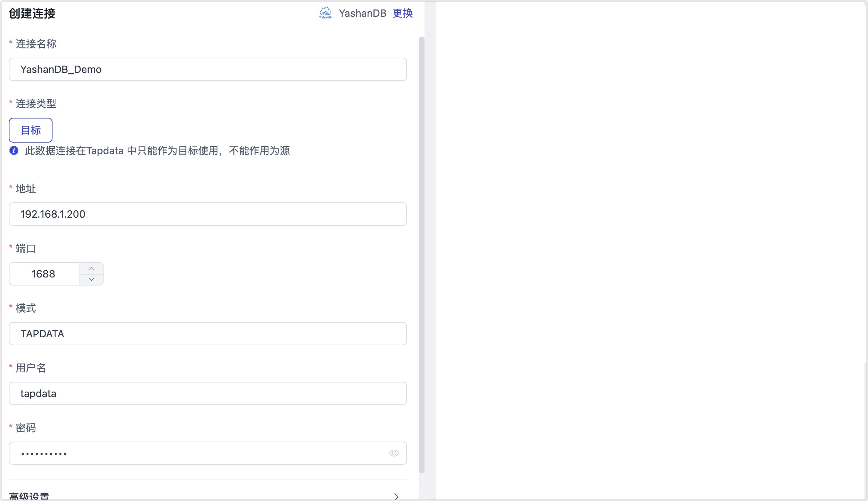Screen dimensions: 868x501
Task: Click the port decrement down arrow
Action: click(92, 280)
